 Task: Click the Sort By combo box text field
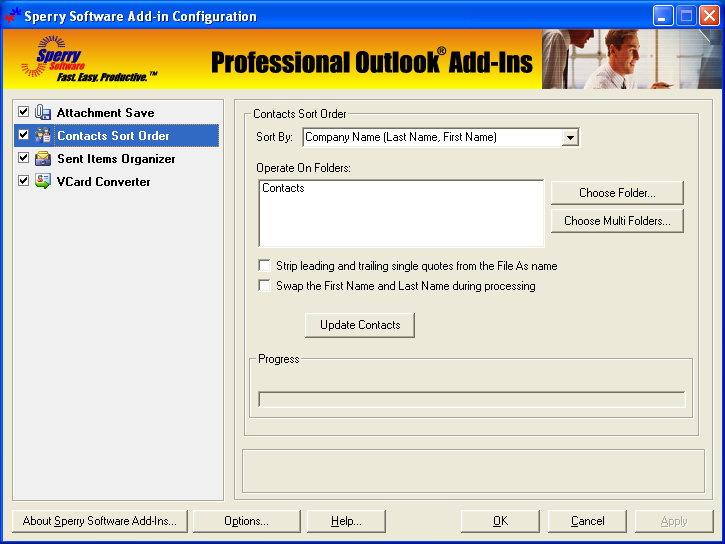(433, 137)
